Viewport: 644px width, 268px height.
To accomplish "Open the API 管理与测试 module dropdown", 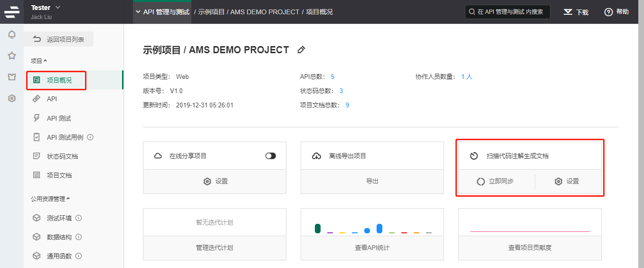I will pos(162,12).
